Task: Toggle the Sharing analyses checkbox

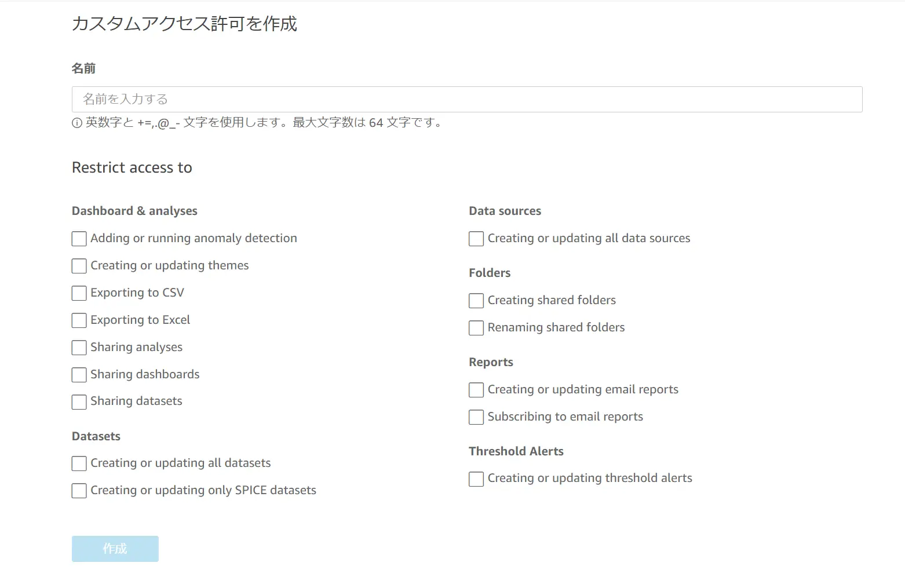Action: click(79, 348)
